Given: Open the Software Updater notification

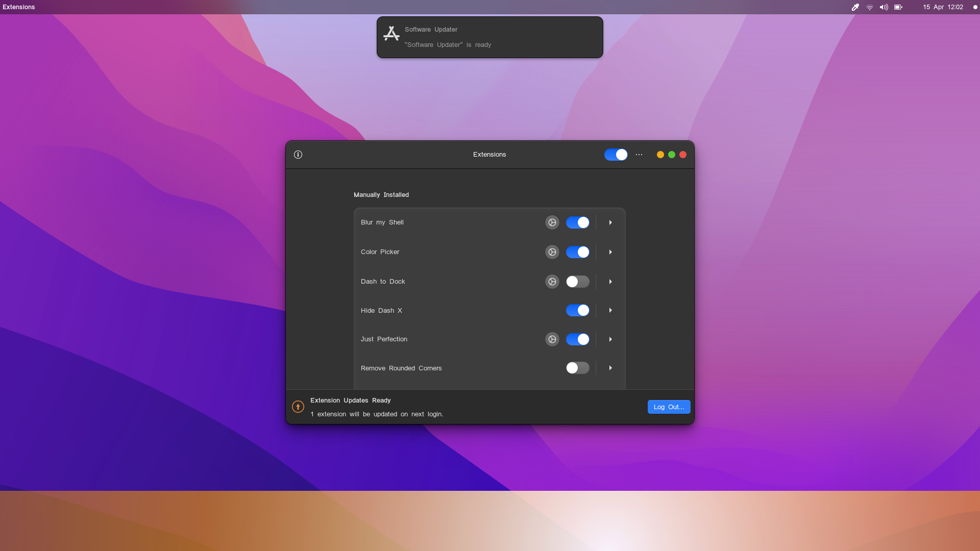Looking at the screenshot, I should (x=489, y=37).
